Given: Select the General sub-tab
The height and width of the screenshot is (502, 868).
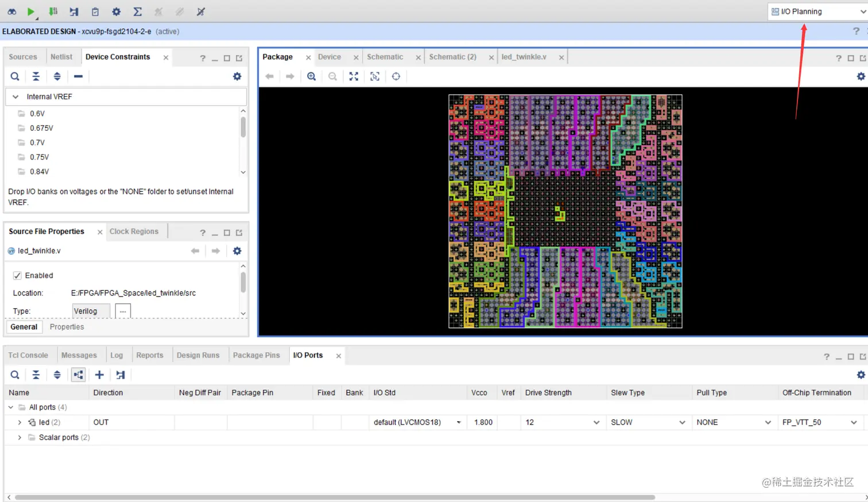Looking at the screenshot, I should (x=24, y=327).
